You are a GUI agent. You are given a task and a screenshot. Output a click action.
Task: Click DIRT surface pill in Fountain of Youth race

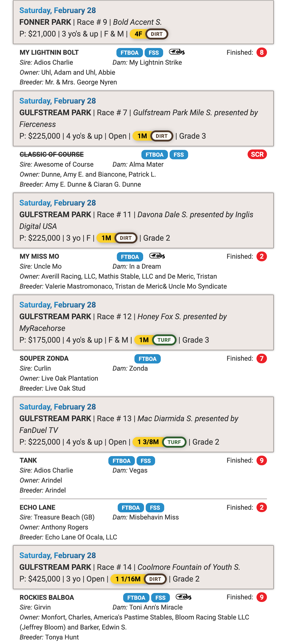155,579
